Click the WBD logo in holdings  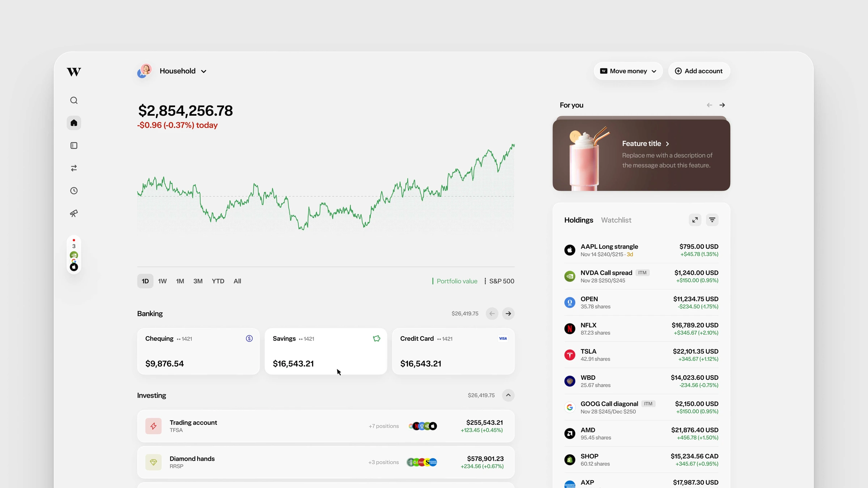570,381
